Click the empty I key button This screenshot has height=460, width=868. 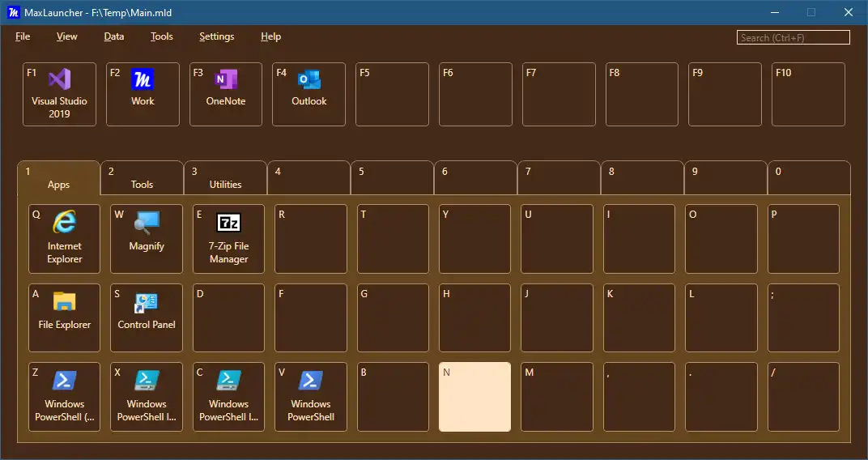tap(640, 239)
